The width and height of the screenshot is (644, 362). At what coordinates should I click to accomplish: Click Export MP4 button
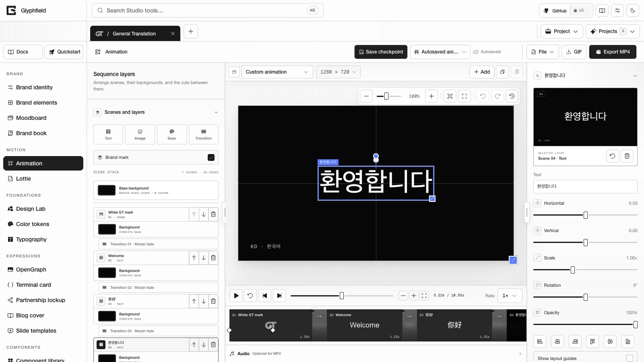(613, 52)
